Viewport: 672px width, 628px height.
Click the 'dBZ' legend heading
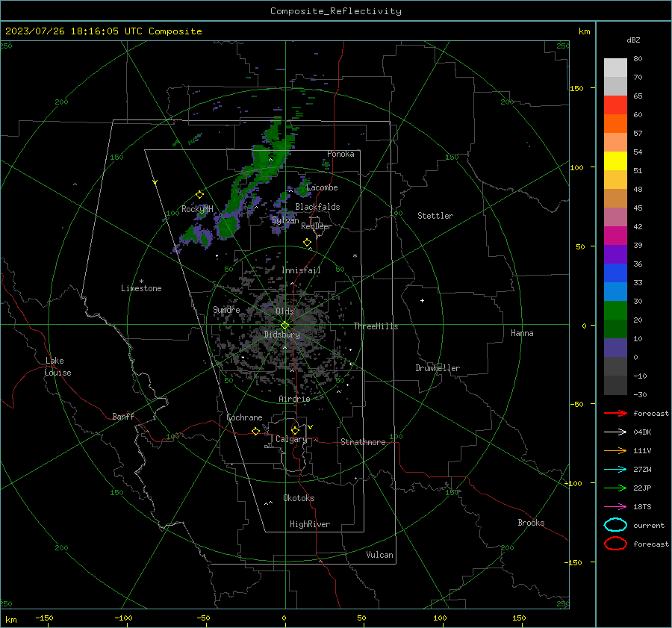coord(633,40)
